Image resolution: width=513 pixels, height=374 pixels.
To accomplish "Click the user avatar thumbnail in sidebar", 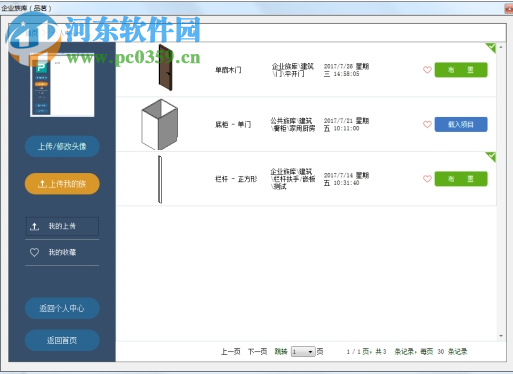I will coord(62,85).
